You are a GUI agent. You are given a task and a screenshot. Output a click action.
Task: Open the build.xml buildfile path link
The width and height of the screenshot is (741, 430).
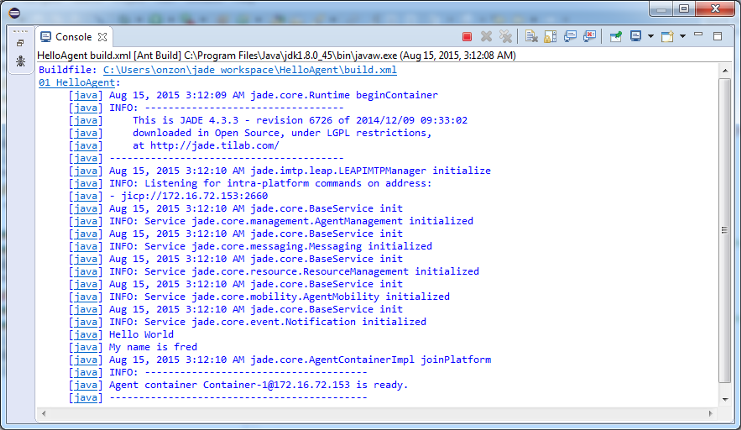(250, 70)
